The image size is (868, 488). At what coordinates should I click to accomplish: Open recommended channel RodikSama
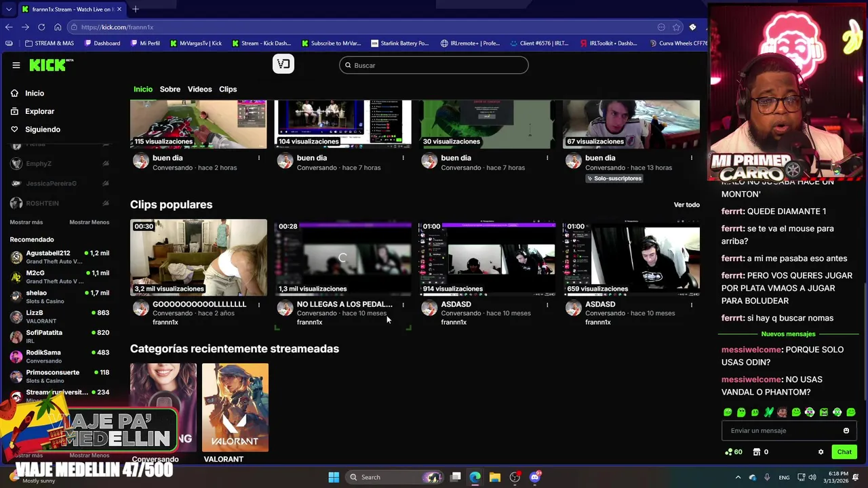pyautogui.click(x=60, y=357)
